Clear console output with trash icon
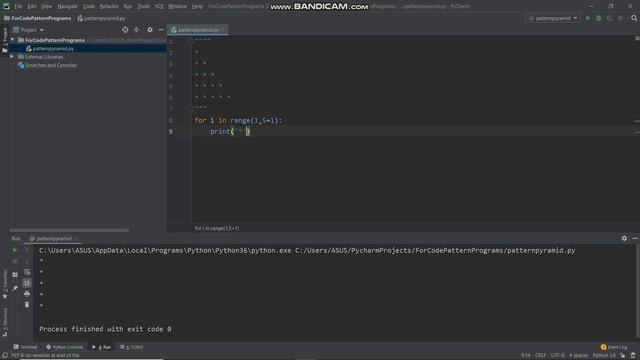This screenshot has height=360, width=640. [27, 304]
